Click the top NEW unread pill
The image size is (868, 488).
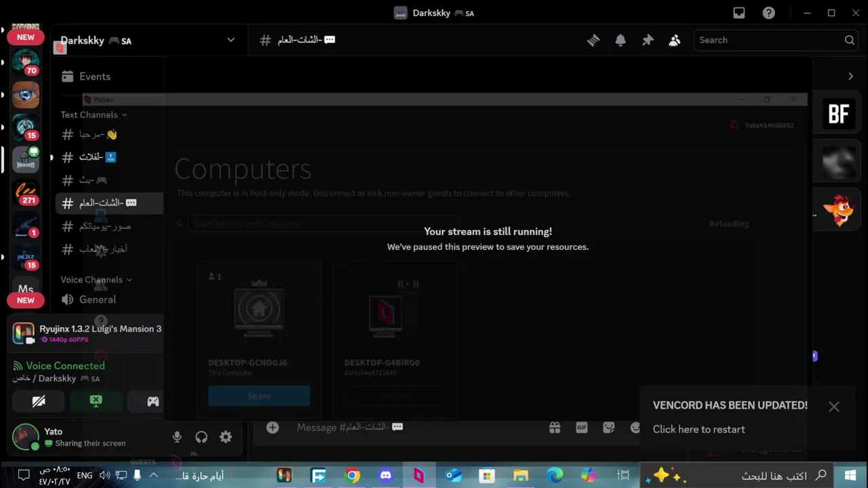(x=26, y=37)
